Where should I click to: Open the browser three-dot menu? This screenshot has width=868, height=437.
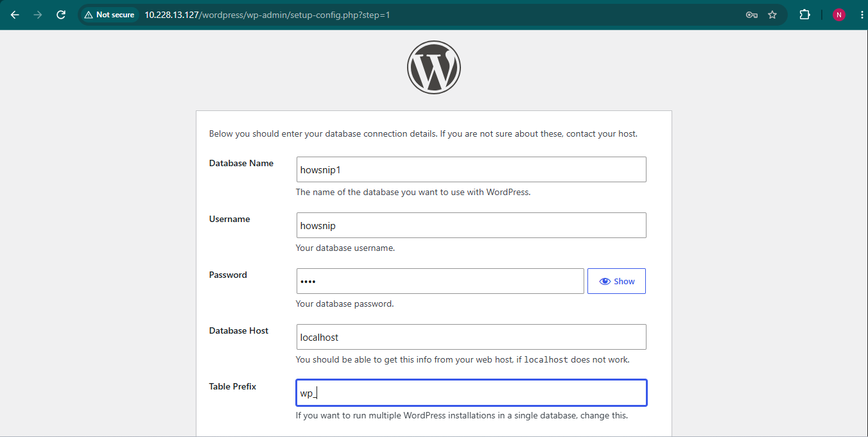[861, 14]
